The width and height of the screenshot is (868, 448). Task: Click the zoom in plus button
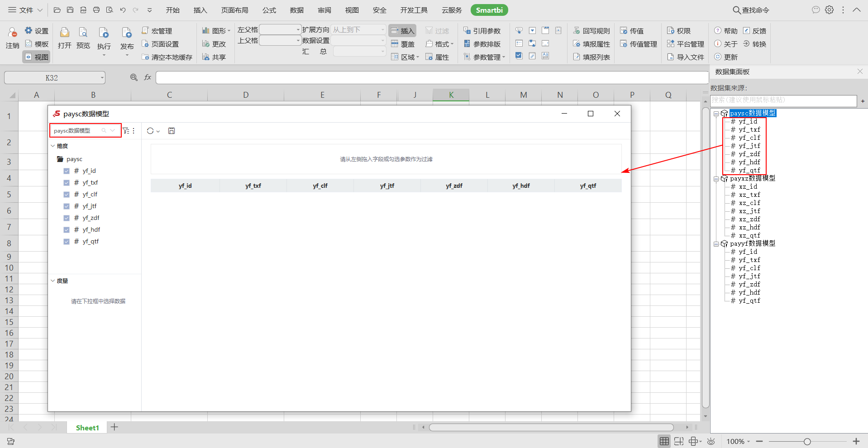tap(856, 441)
